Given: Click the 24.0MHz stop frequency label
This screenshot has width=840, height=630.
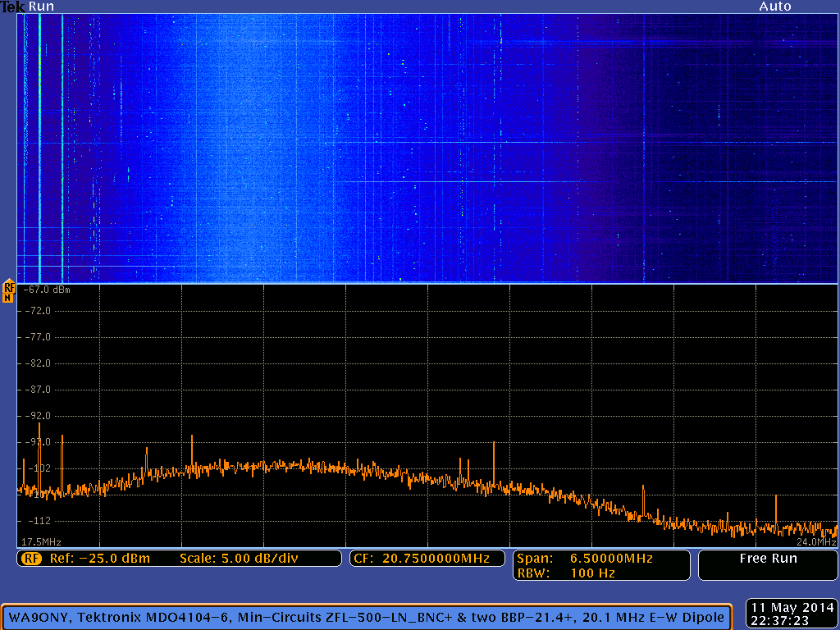Looking at the screenshot, I should [x=816, y=542].
